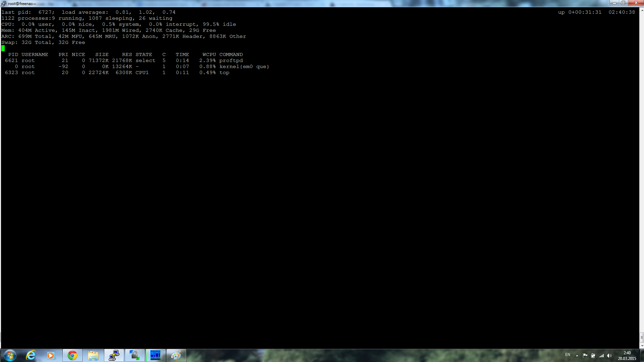Click the '2.39%' WCPU value
Viewport: 644px width, 362px height.
[207, 61]
